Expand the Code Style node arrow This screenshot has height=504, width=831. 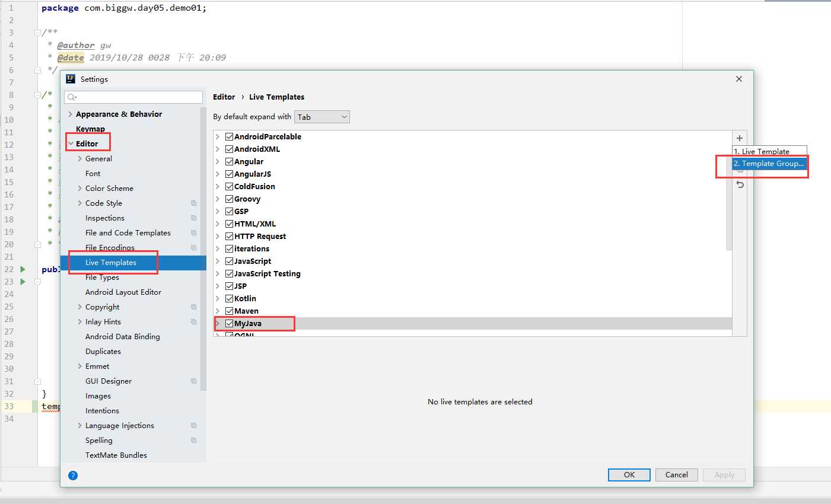click(x=80, y=203)
